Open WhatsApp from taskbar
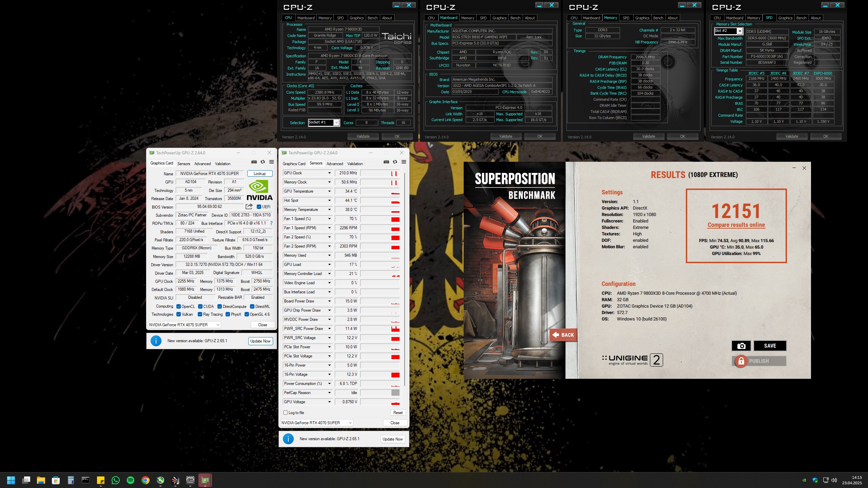Image resolution: width=868 pixels, height=488 pixels. (116, 480)
